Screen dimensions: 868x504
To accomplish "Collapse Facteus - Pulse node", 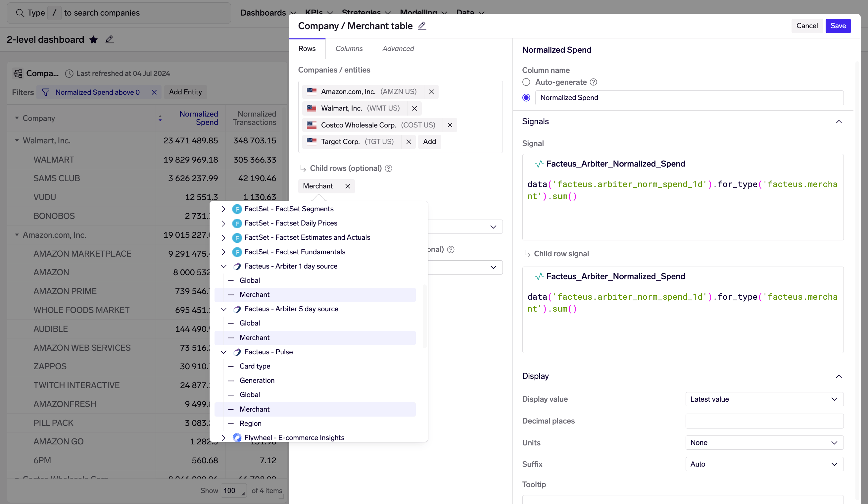I will [223, 352].
